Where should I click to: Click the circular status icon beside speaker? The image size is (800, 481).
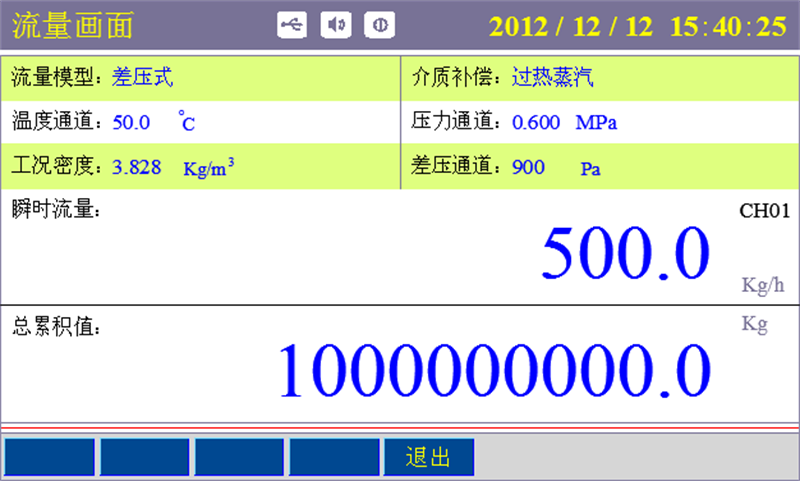click(x=379, y=25)
